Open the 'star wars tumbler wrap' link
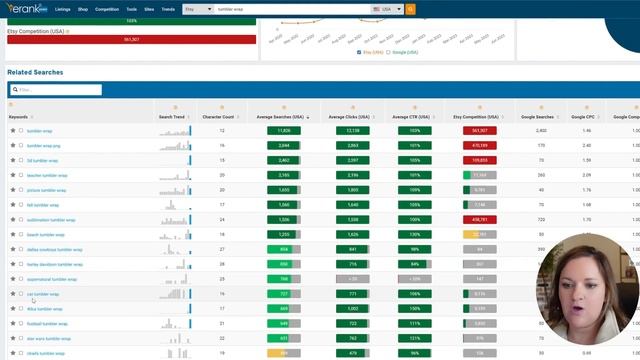The height and width of the screenshot is (360, 640). click(x=49, y=338)
